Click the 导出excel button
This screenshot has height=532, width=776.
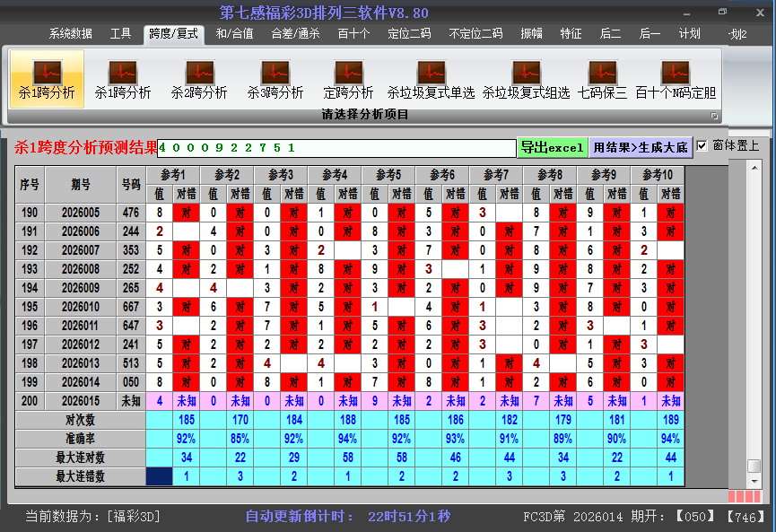click(552, 147)
